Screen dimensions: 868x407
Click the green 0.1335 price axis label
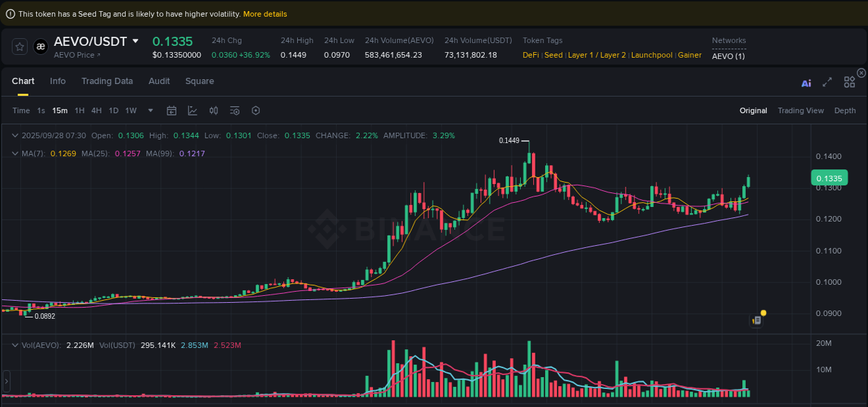pos(829,178)
